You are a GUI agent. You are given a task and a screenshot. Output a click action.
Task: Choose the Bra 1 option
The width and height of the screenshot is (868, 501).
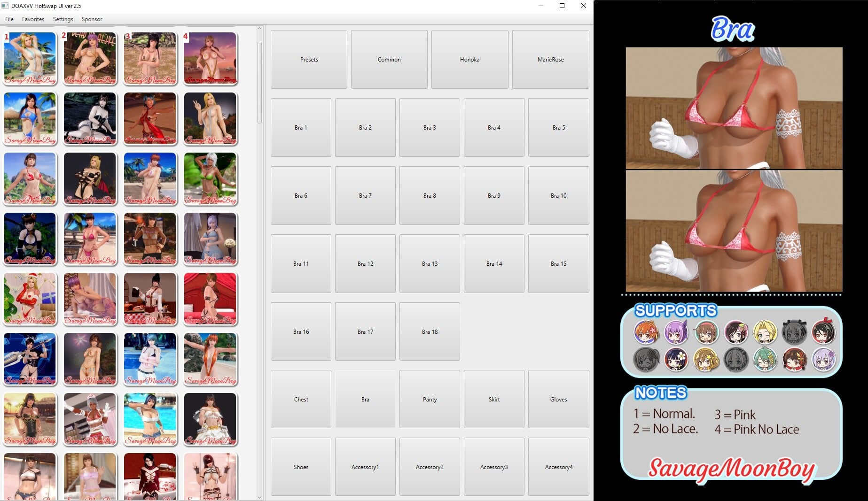(301, 127)
